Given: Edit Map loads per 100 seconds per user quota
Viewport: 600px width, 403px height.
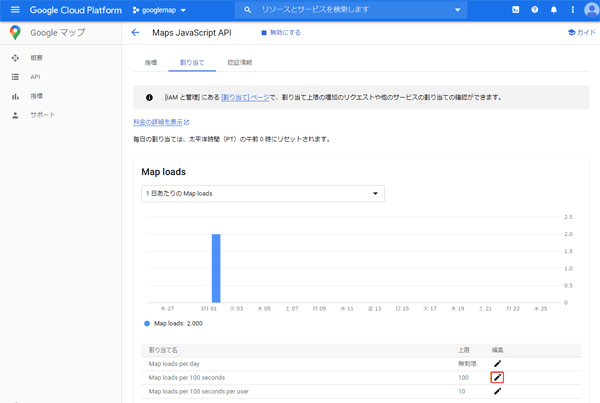Looking at the screenshot, I should (x=497, y=391).
